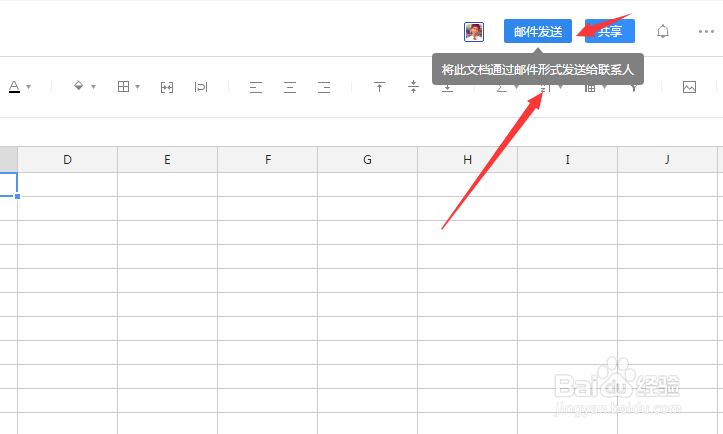The width and height of the screenshot is (723, 434).
Task: Click the icon right of merge cells
Action: point(201,87)
